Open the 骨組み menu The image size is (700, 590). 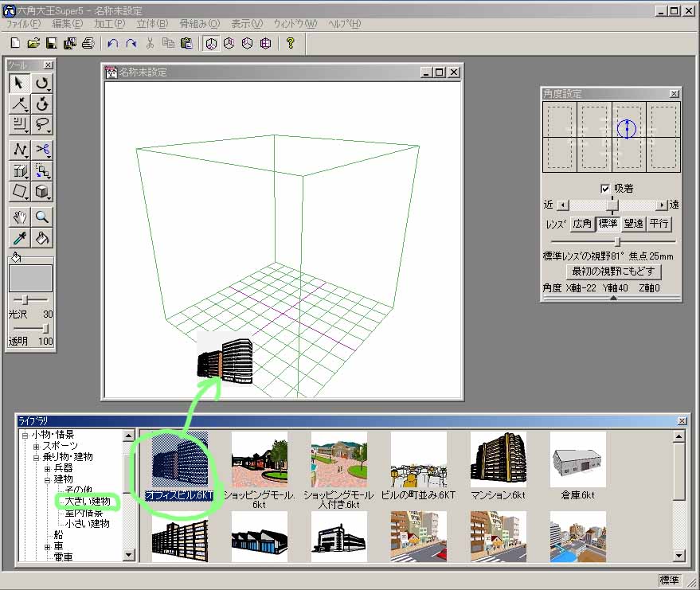click(x=200, y=24)
